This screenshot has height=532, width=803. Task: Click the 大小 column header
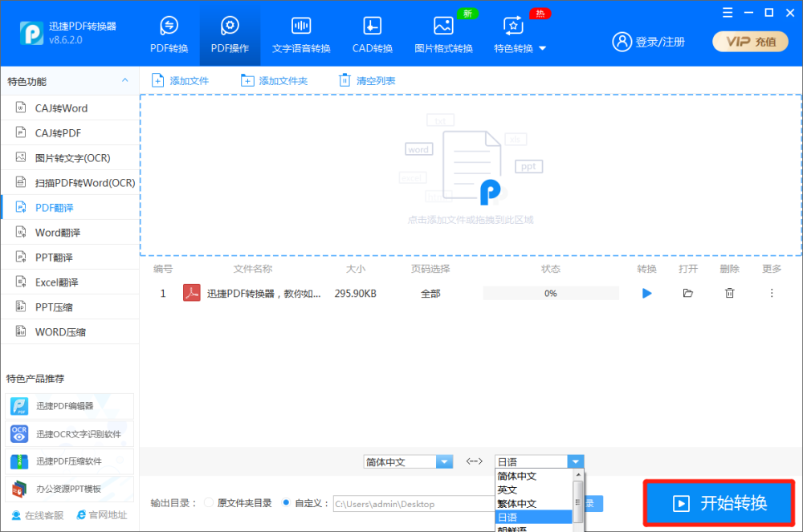coord(356,269)
